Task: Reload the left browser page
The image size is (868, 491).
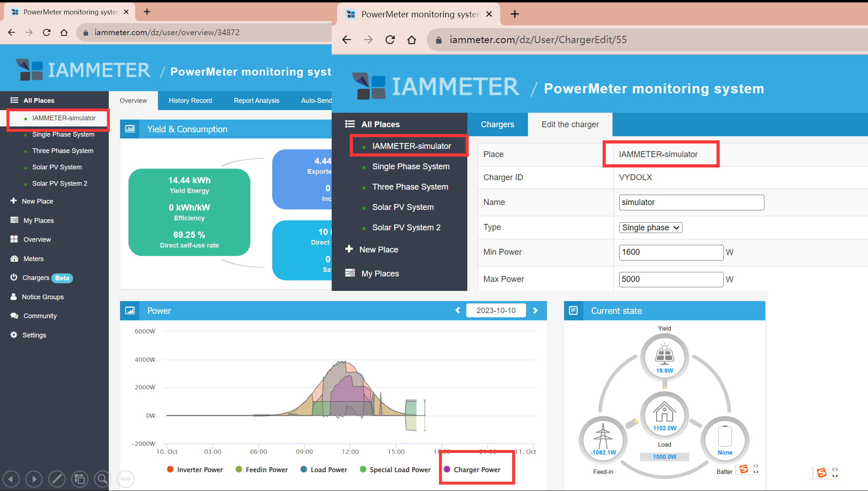Action: (47, 33)
